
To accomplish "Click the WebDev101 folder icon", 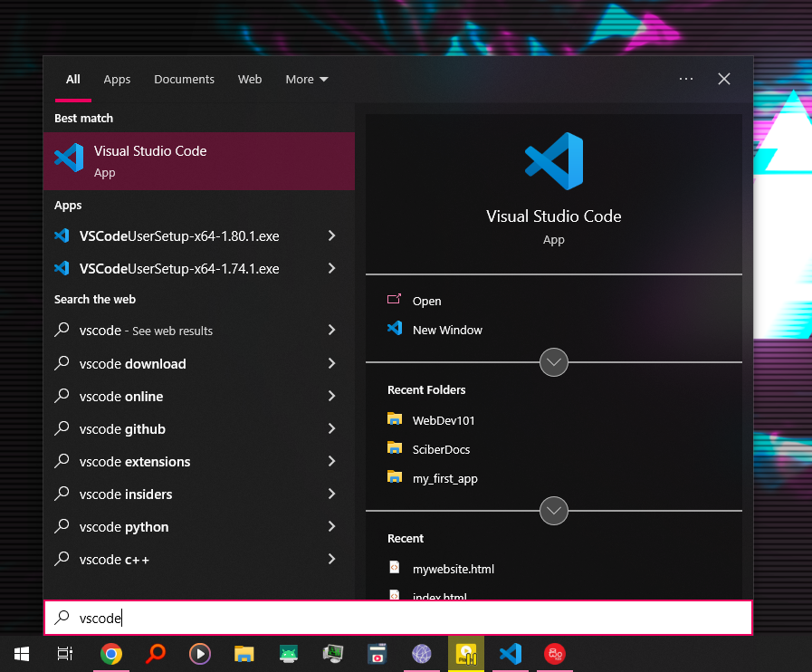I will click(395, 418).
